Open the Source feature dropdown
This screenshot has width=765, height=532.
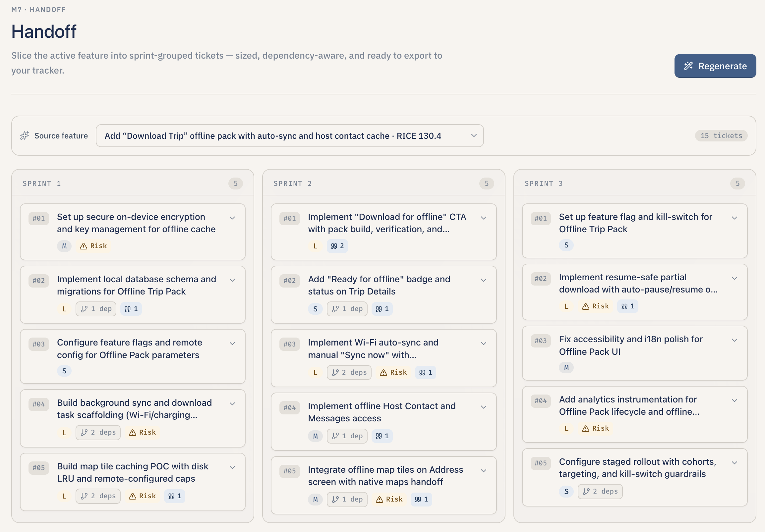[x=289, y=135]
